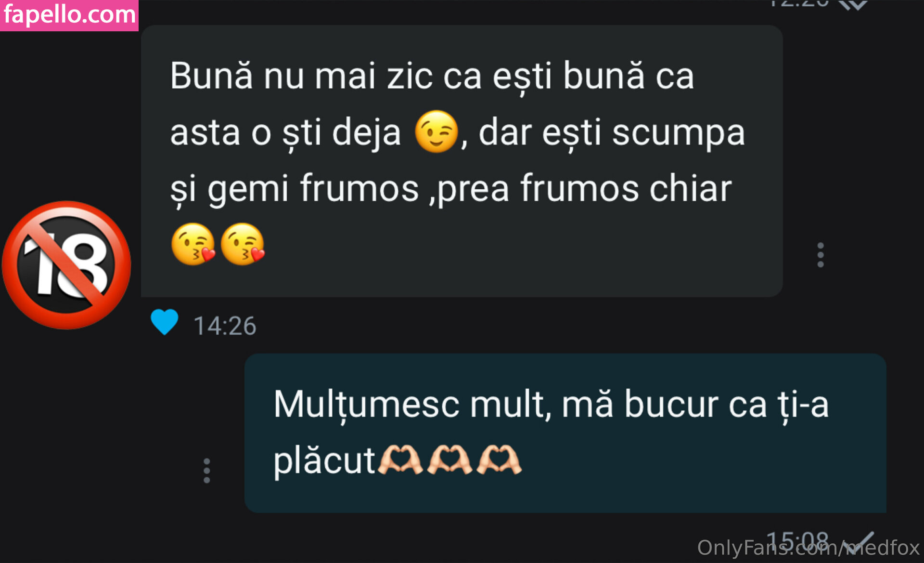Select the received message starting 'Bună nu mai zic'
Viewport: 924px width, 563px height.
pos(462,161)
